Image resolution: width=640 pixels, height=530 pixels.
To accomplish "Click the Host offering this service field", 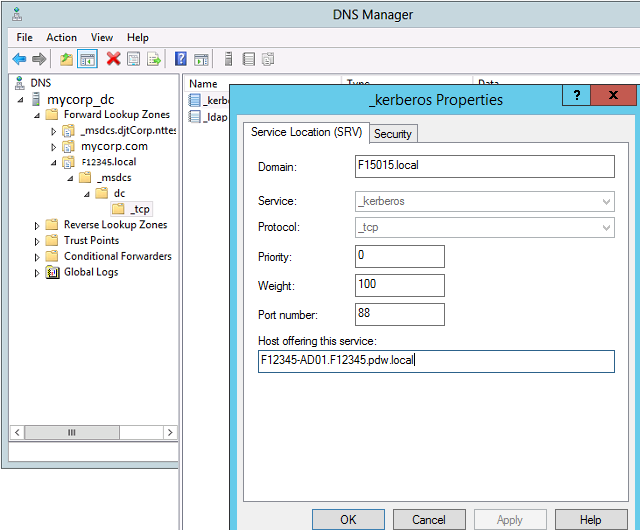I will (436, 361).
